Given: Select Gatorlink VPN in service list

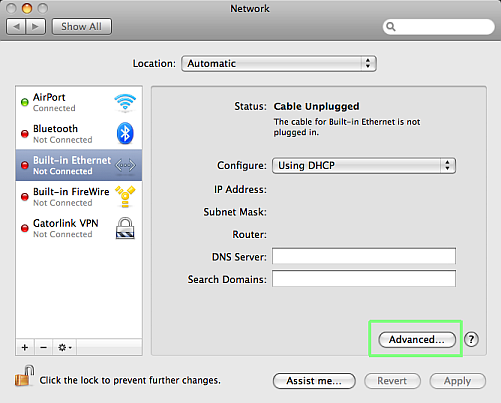Looking at the screenshot, I should point(79,228).
